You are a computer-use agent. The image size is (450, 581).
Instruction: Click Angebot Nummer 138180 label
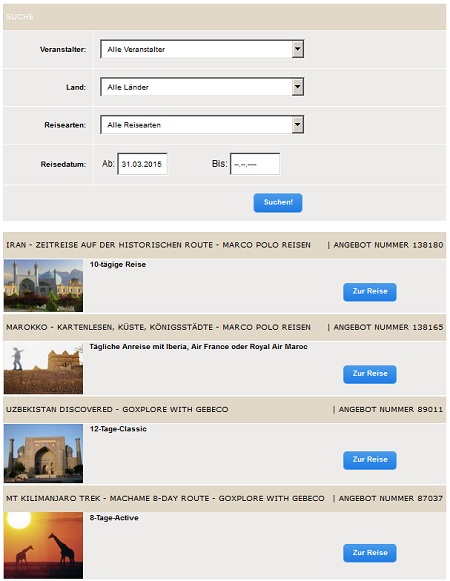point(388,245)
